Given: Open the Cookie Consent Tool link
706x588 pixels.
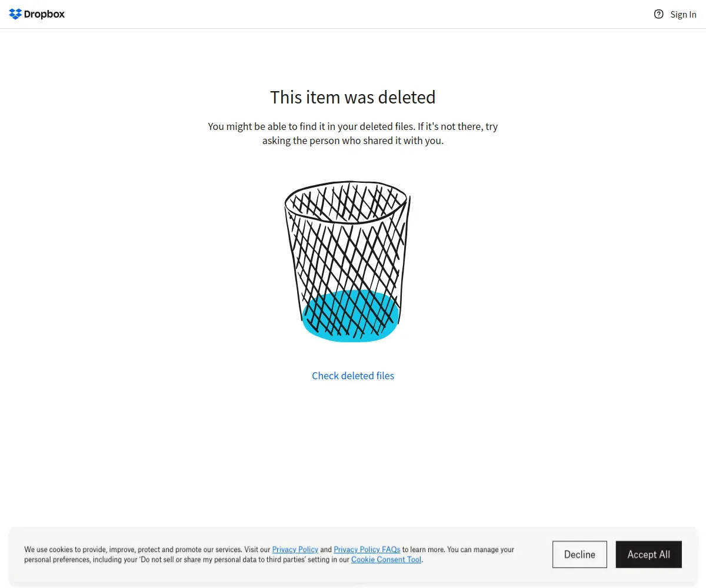Looking at the screenshot, I should tap(386, 560).
